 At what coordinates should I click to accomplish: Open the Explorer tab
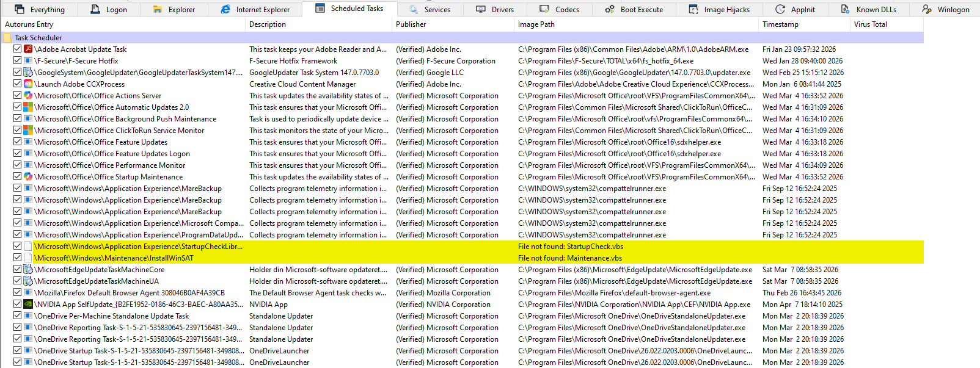(x=174, y=9)
